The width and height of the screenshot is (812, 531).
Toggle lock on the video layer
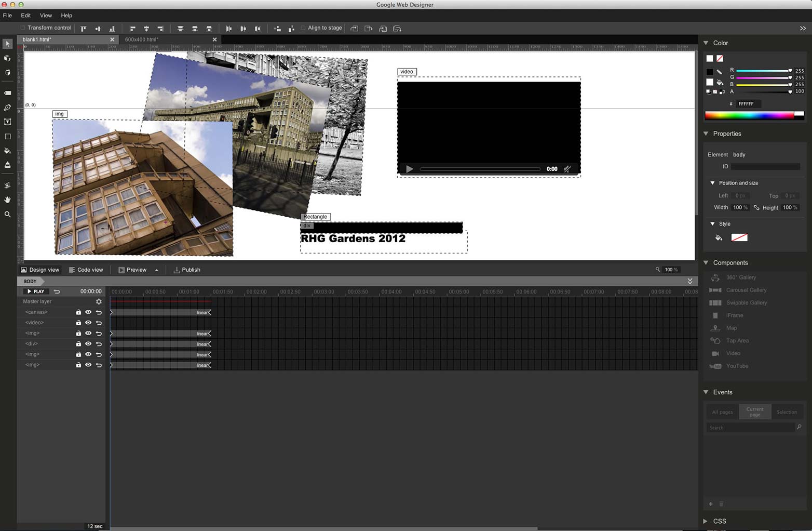coord(78,323)
